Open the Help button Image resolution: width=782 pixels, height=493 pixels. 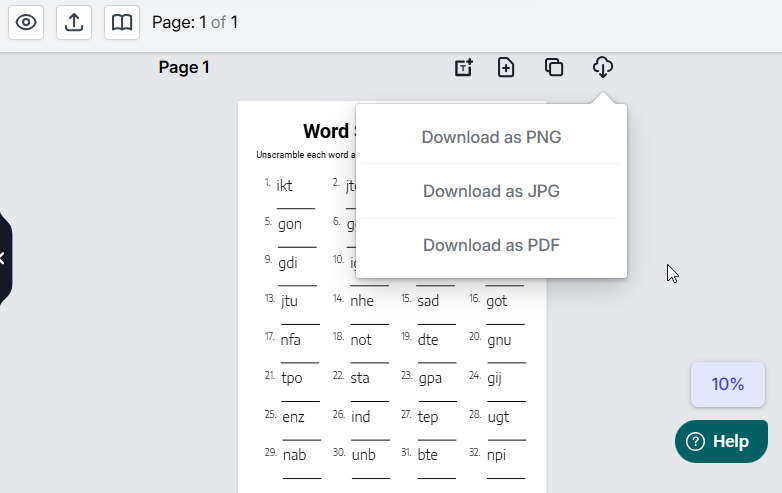coord(720,441)
